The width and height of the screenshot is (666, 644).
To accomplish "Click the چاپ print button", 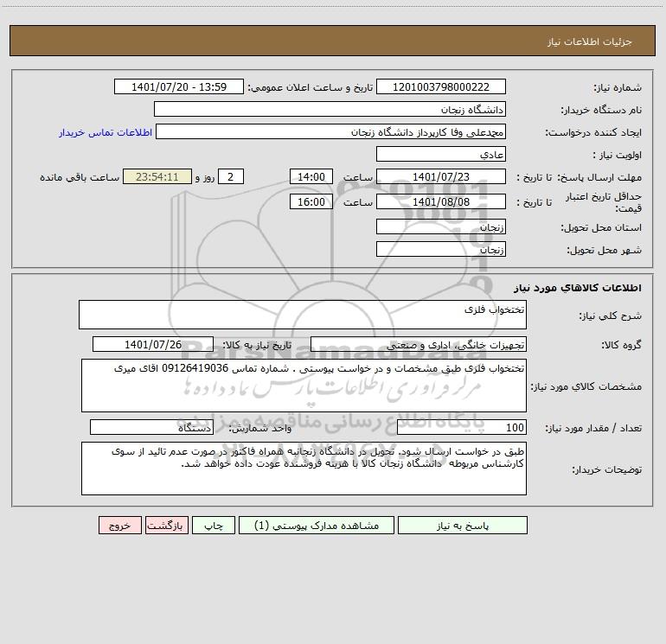I will coord(214,525).
